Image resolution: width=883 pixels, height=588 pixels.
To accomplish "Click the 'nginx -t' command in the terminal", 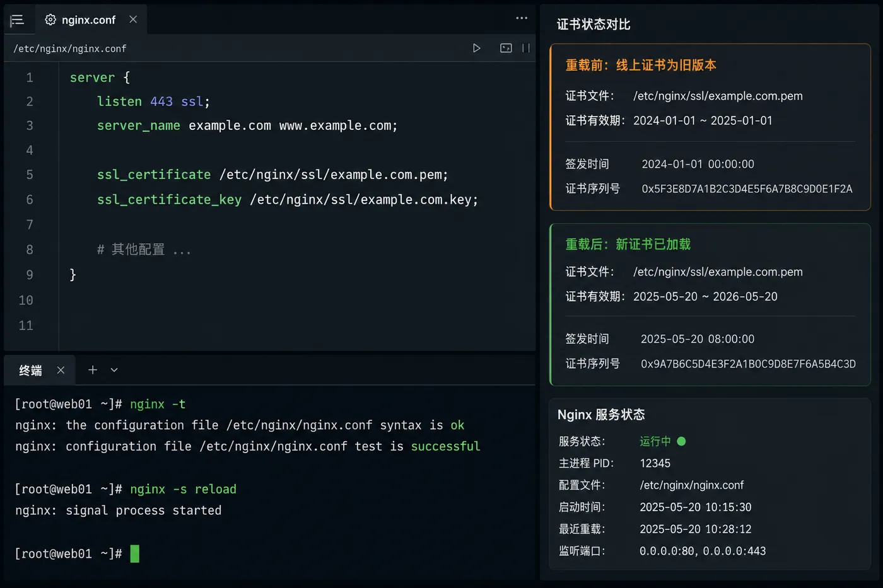I will click(158, 404).
